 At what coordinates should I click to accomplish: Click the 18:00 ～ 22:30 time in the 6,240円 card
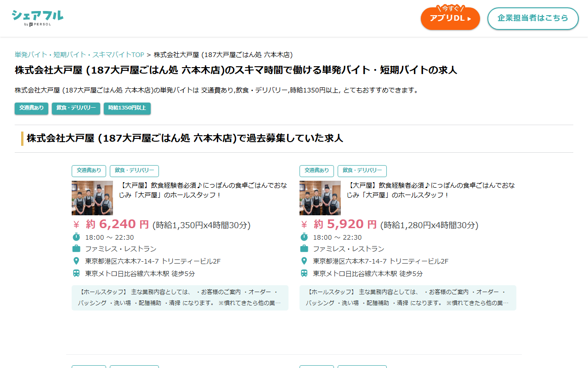coord(109,237)
